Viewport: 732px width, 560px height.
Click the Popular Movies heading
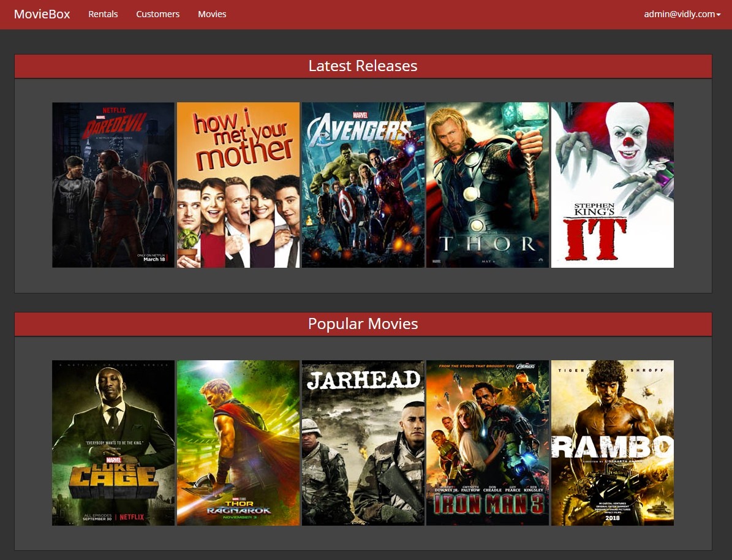(363, 324)
